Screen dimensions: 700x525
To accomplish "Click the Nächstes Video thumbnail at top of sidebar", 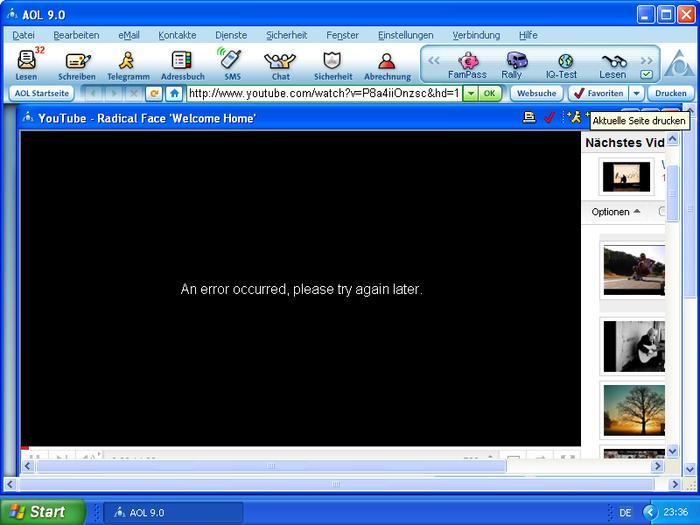I will point(626,177).
